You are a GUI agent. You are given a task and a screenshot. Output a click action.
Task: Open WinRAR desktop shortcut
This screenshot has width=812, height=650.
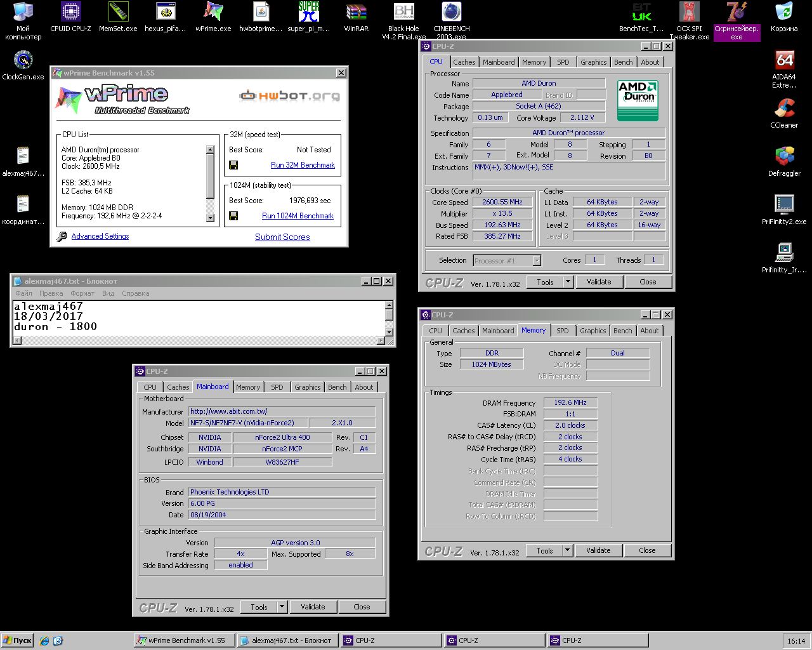pos(356,17)
